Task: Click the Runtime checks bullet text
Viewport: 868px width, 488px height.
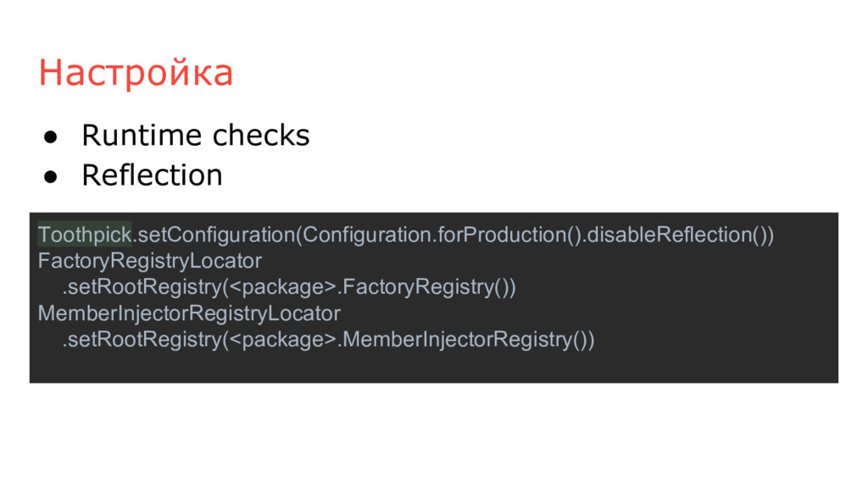Action: [196, 135]
